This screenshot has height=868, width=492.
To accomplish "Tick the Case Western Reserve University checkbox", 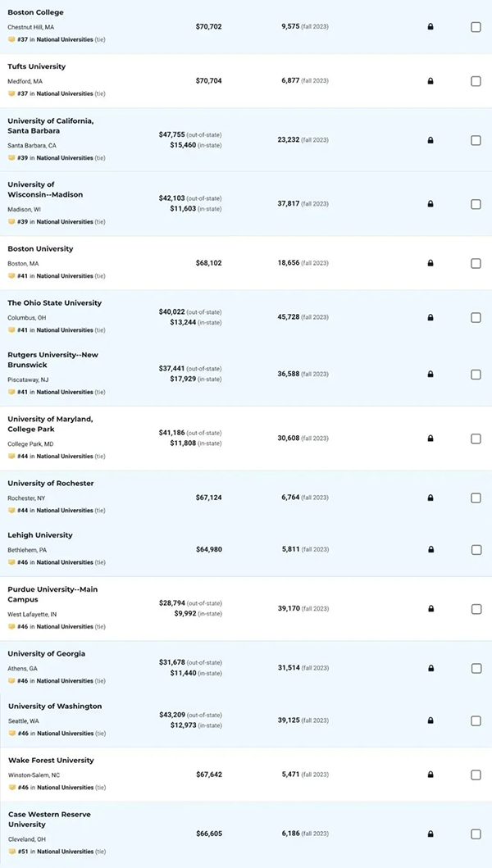I will point(476,834).
